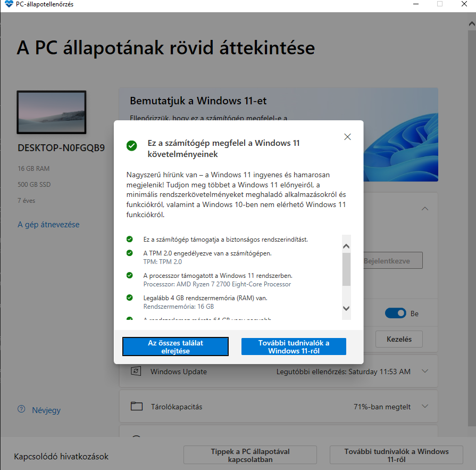
Task: Click the 'TPM: TPM 2.0' detail line
Action: pos(162,261)
